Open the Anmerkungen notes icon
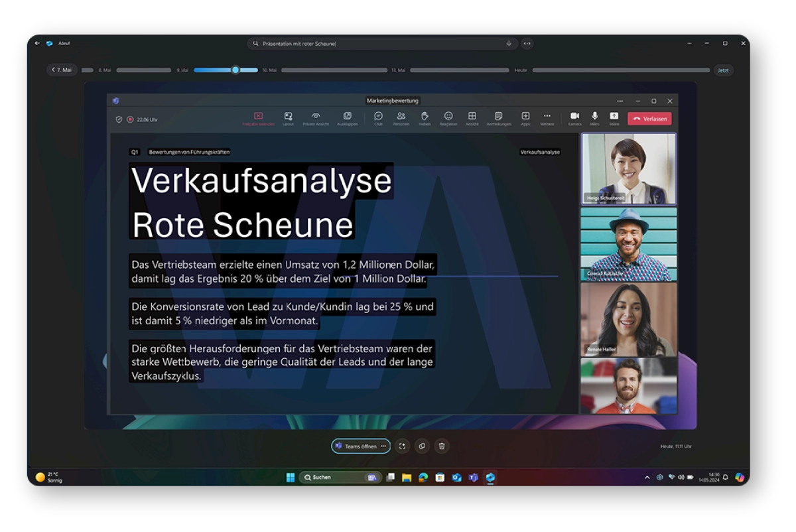796x532 pixels. click(x=498, y=117)
